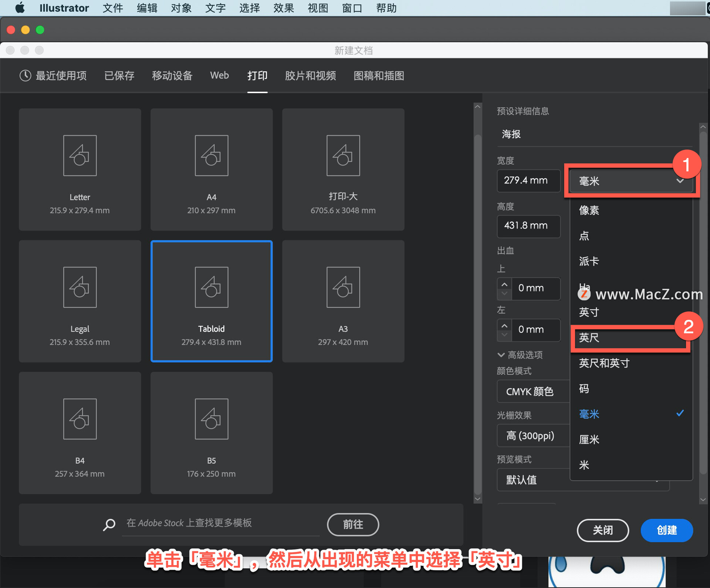Open the 编辑 menu
The image size is (710, 588).
tap(147, 8)
